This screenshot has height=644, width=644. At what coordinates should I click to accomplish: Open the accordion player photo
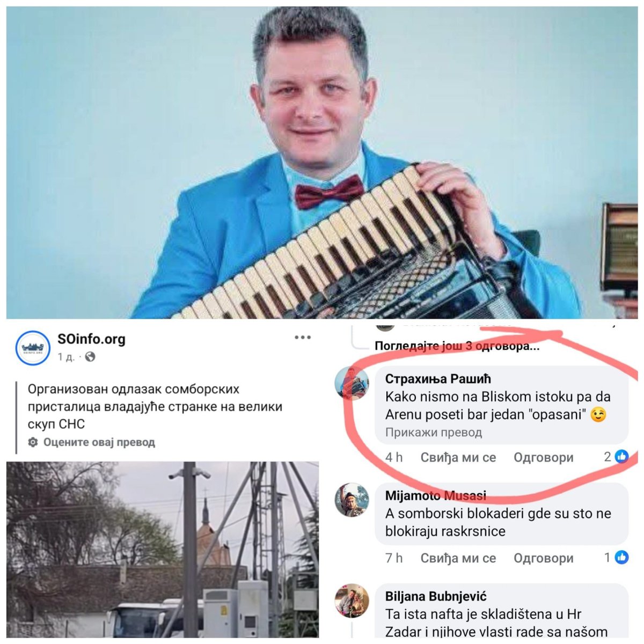[322, 163]
